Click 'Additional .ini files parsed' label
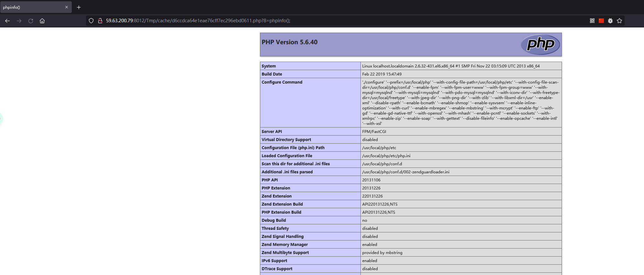Viewport: 644px width, 275px height. (x=287, y=172)
